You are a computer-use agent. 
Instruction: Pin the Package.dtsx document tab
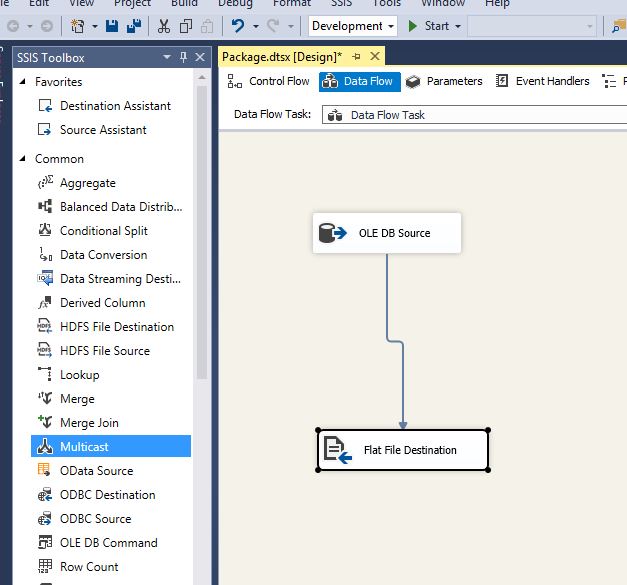point(356,57)
